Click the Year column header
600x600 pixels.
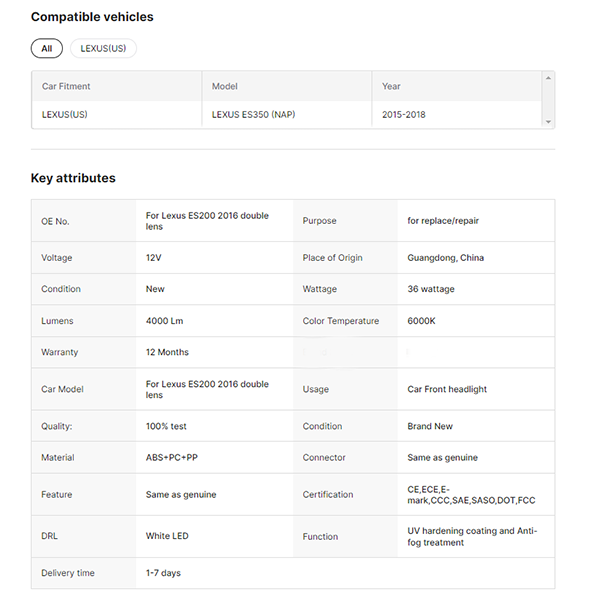pyautogui.click(x=391, y=86)
